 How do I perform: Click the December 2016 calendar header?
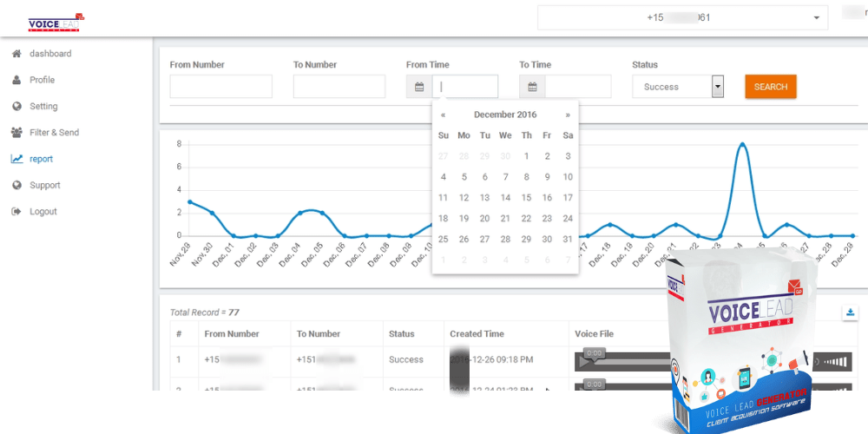pos(505,115)
